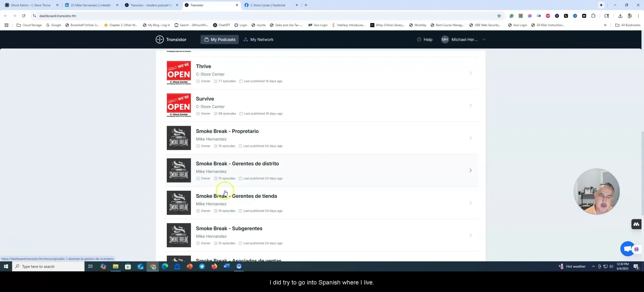This screenshot has height=292, width=644.
Task: Open Task View in taskbar
Action: pyautogui.click(x=90, y=266)
